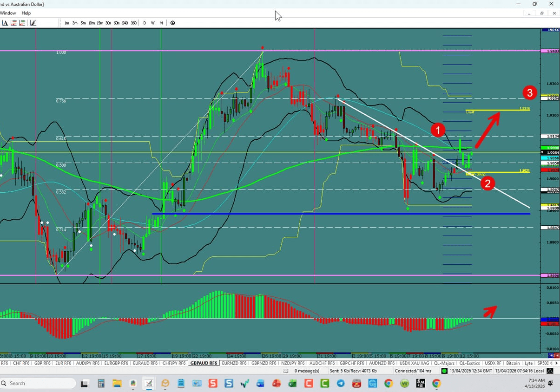Switch to AUDCHF RF6 tab

click(322, 363)
